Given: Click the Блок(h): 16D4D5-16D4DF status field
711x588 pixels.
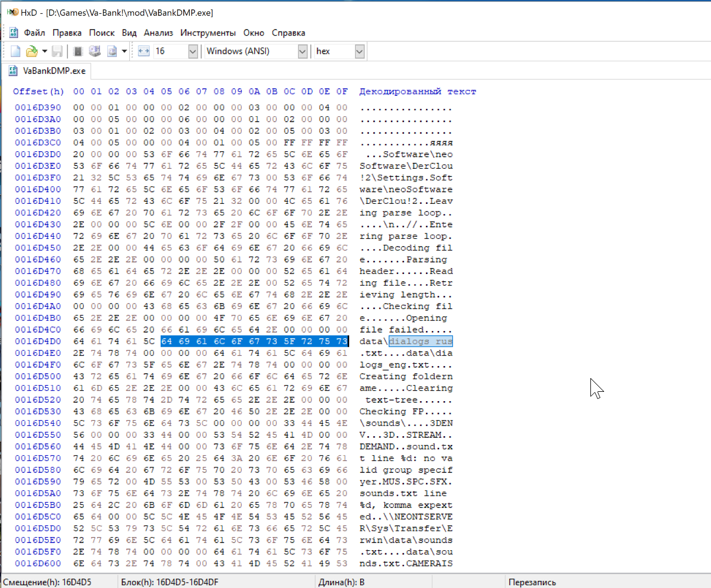Looking at the screenshot, I should click(x=217, y=582).
